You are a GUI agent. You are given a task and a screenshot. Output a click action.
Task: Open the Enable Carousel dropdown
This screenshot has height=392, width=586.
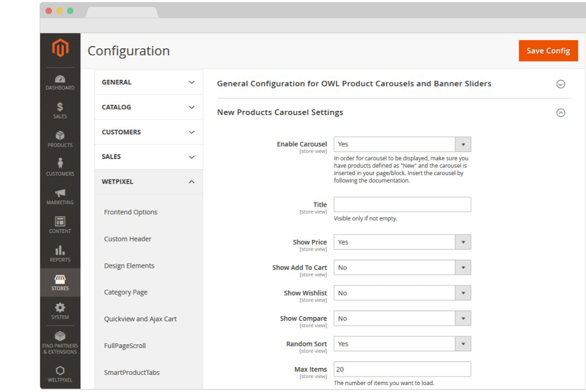click(x=402, y=144)
